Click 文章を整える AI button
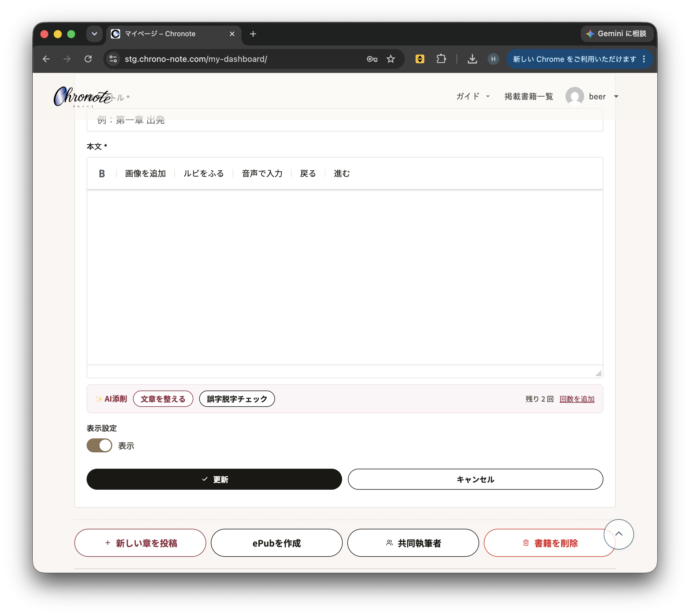Viewport: 690px width, 616px height. 163,399
